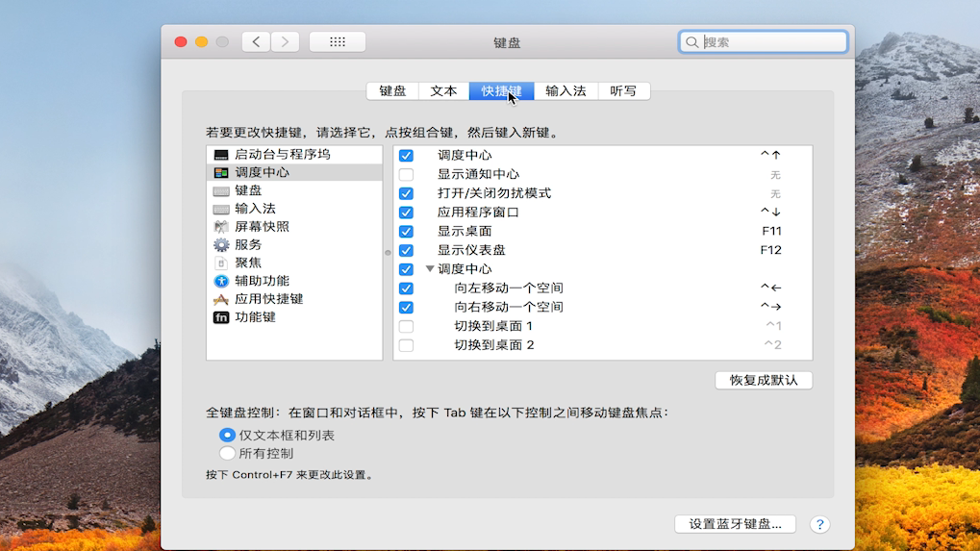
Task: Click the 搜索 search field
Action: pyautogui.click(x=769, y=42)
